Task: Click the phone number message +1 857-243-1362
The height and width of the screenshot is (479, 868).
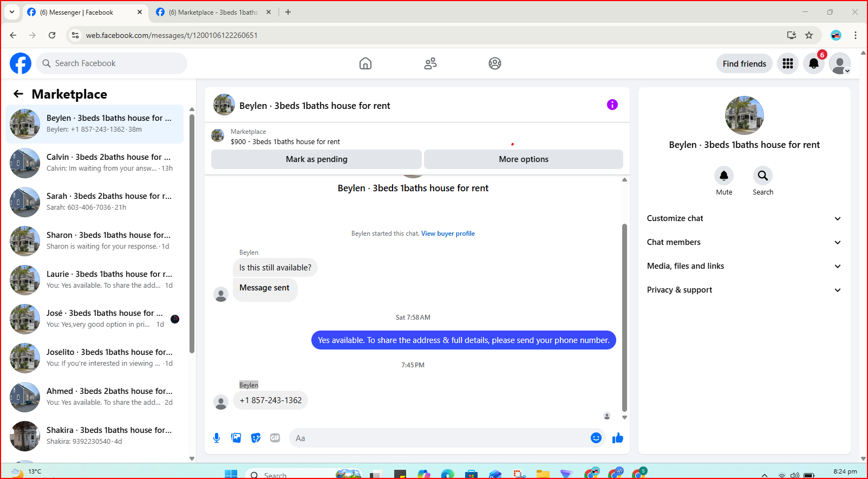Action: [271, 400]
